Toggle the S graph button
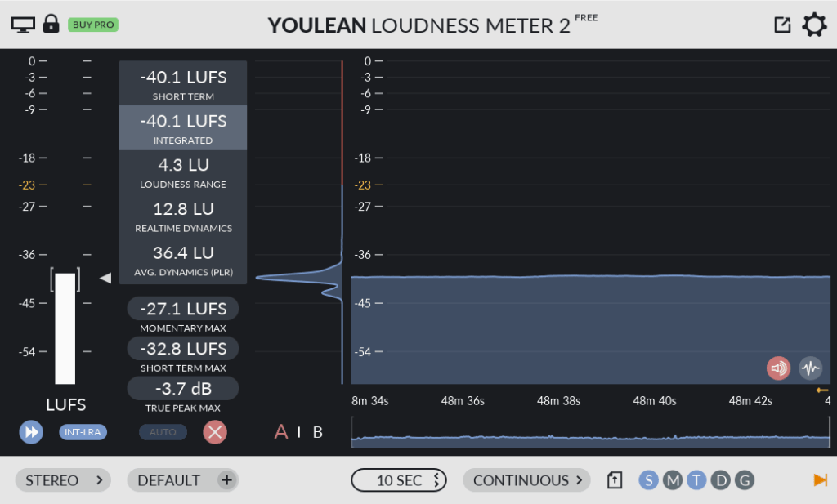837x504 pixels. coord(648,480)
